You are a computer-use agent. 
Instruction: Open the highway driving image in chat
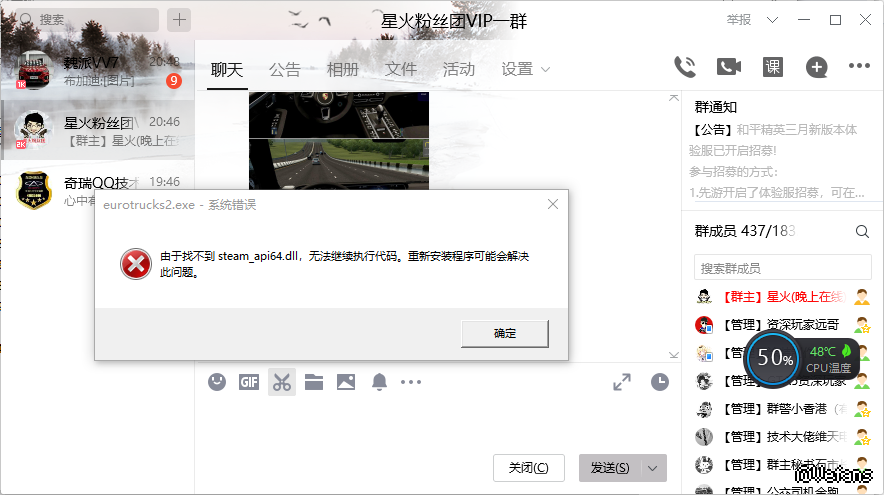pos(339,163)
